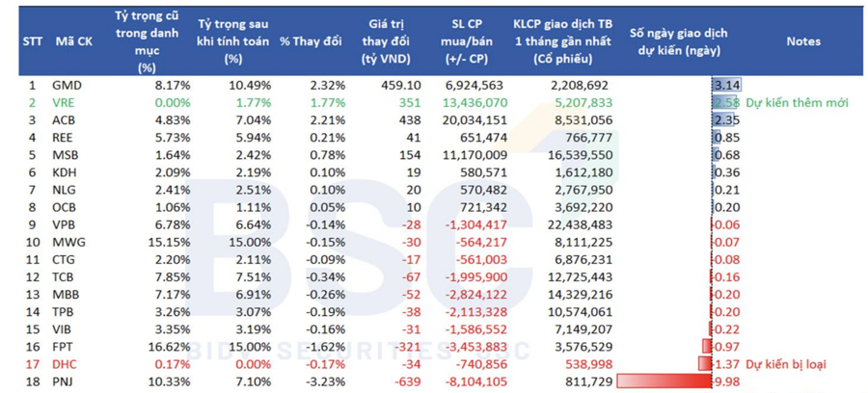Viewport: 868px width, 393px height.
Task: Click the red PNJ data bar
Action: [x=664, y=381]
